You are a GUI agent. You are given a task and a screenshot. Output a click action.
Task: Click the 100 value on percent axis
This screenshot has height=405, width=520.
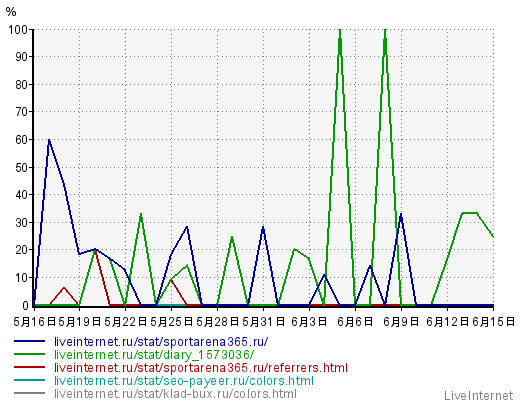point(18,30)
